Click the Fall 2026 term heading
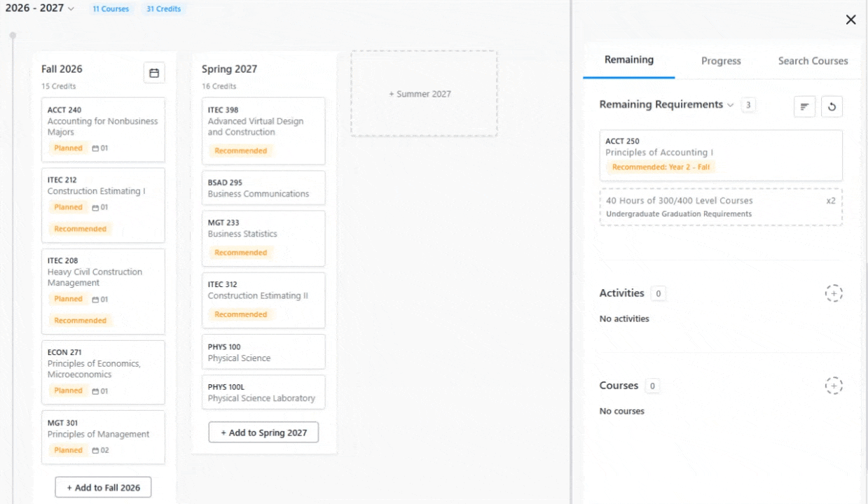868x504 pixels. [x=62, y=69]
